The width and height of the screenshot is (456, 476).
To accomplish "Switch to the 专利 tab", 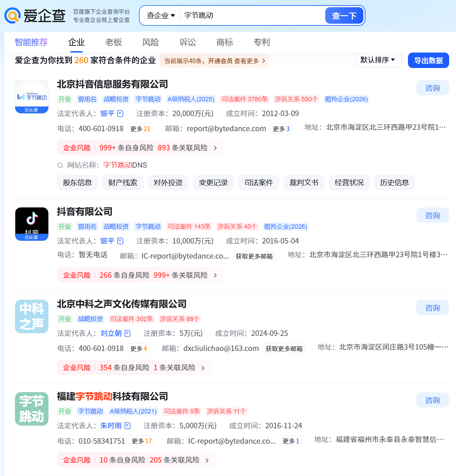I will 262,42.
